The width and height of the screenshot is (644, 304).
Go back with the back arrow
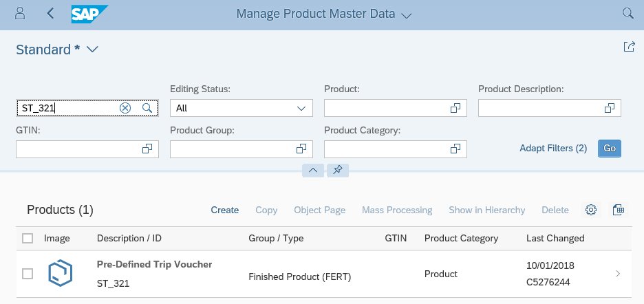[50, 14]
